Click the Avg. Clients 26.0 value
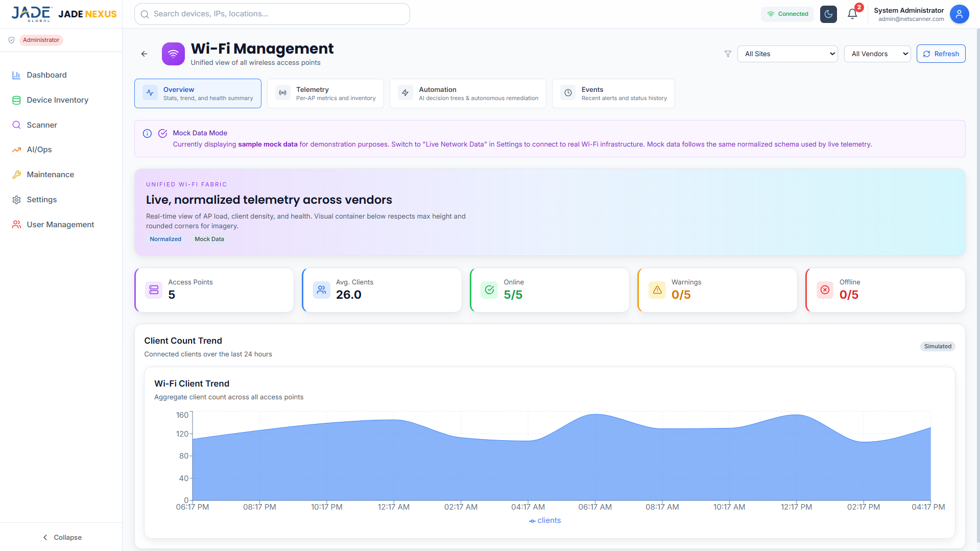The height and width of the screenshot is (551, 980). [x=348, y=295]
